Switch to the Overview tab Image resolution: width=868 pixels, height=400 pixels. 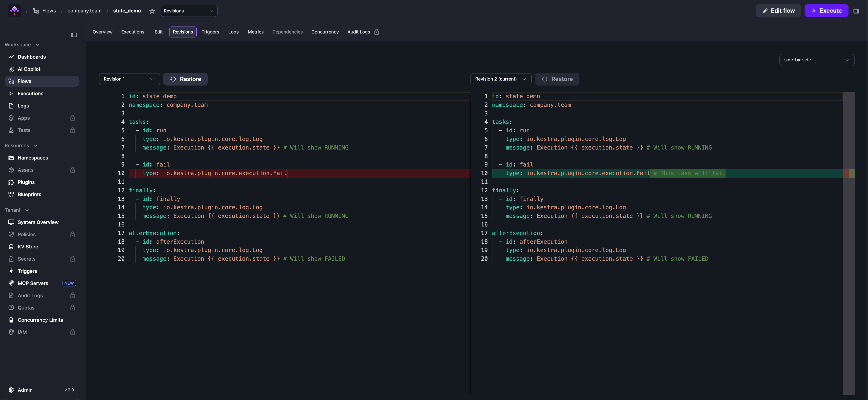coord(102,32)
